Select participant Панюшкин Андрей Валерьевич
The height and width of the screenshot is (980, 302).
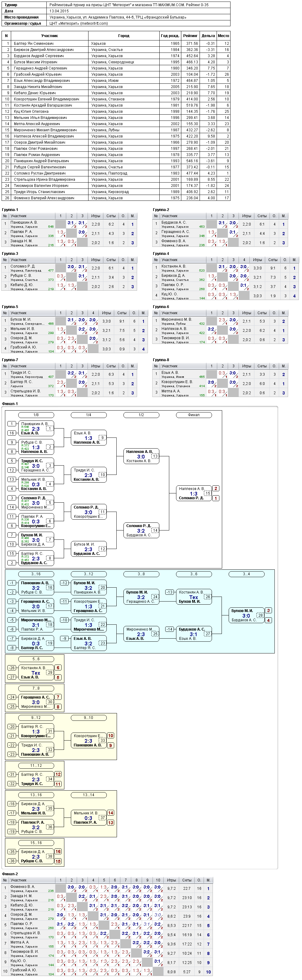tap(41, 161)
